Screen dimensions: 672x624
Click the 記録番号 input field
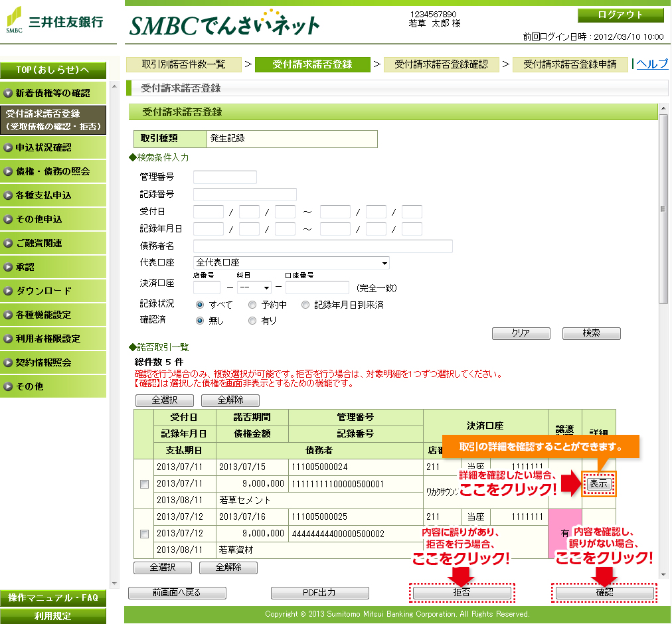pyautogui.click(x=245, y=194)
